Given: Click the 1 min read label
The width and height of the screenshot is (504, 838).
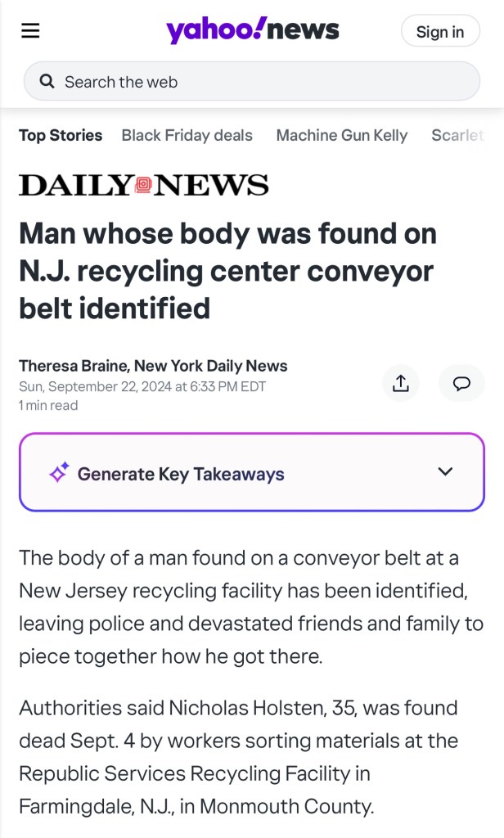Looking at the screenshot, I should 48,405.
